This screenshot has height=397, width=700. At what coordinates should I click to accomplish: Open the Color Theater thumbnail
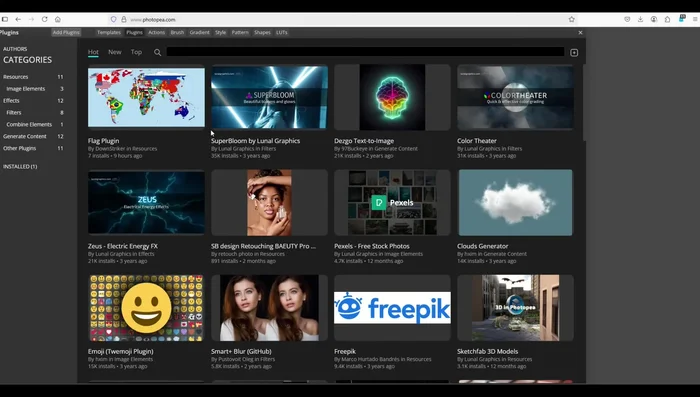click(x=515, y=97)
